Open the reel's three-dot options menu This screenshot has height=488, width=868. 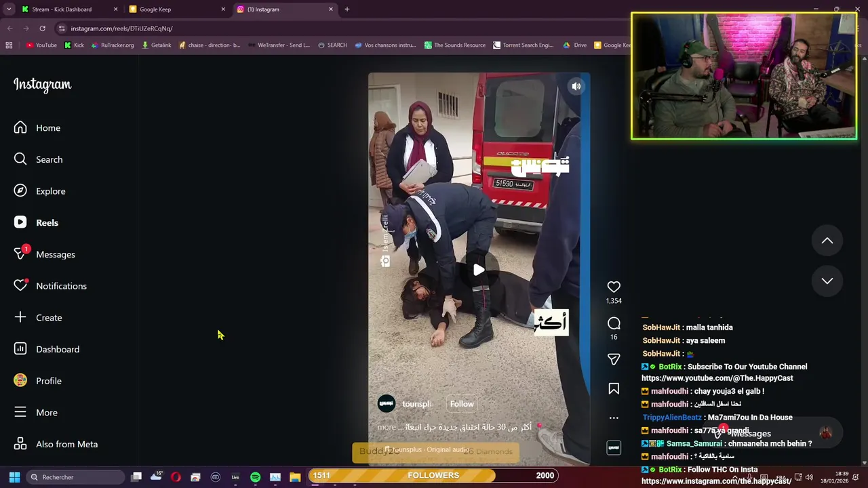614,418
